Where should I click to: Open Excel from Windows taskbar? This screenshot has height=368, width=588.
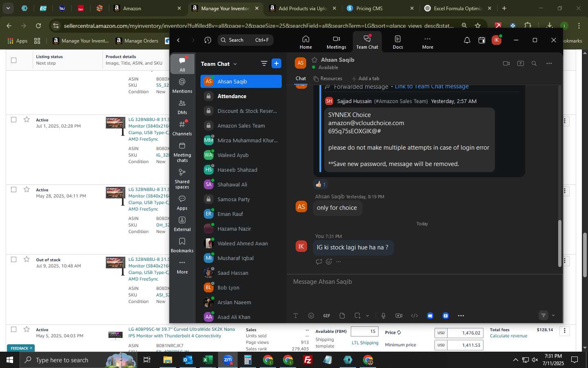(x=207, y=360)
